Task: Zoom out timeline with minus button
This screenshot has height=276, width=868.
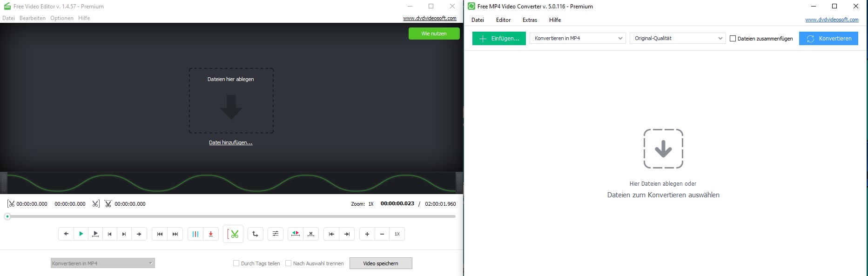Action: tap(382, 234)
